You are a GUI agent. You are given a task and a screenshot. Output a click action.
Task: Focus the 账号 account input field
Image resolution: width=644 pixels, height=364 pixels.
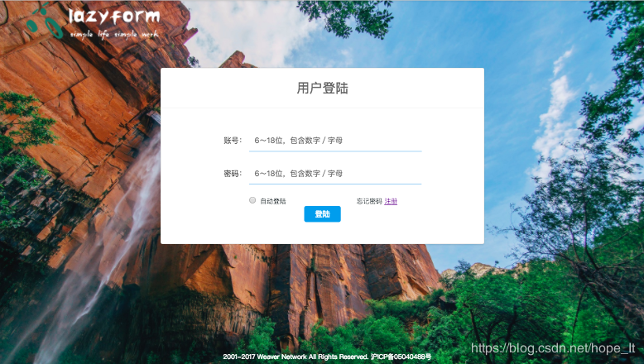[x=335, y=141]
